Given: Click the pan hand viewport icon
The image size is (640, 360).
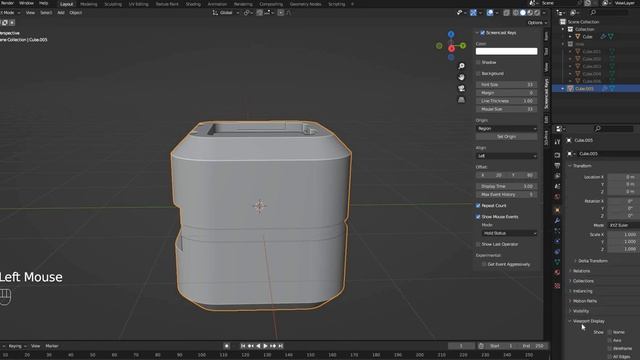Looking at the screenshot, I should 461,77.
